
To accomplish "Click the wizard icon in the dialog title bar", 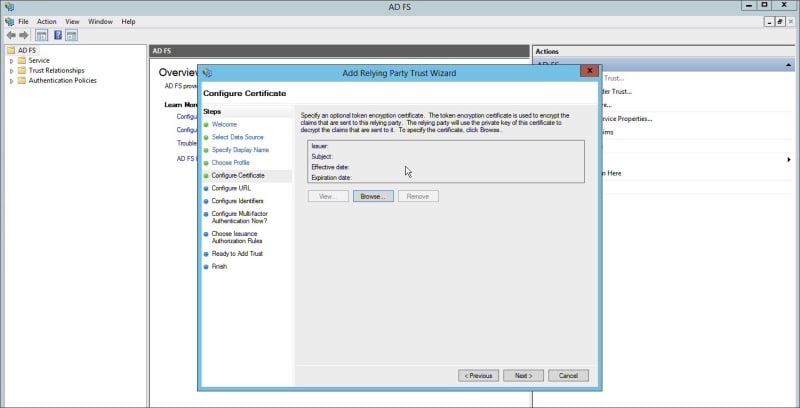I will pos(207,73).
